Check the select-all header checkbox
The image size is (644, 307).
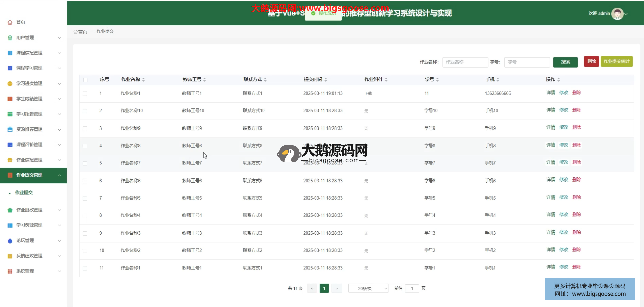click(85, 80)
